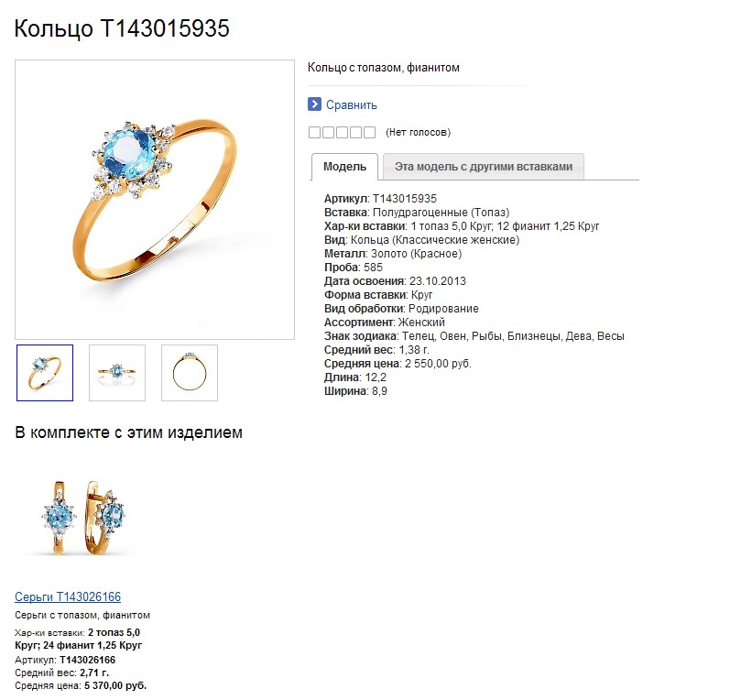Open the Серьги Т143026166 link
Image resolution: width=730 pixels, height=700 pixels.
click(68, 596)
